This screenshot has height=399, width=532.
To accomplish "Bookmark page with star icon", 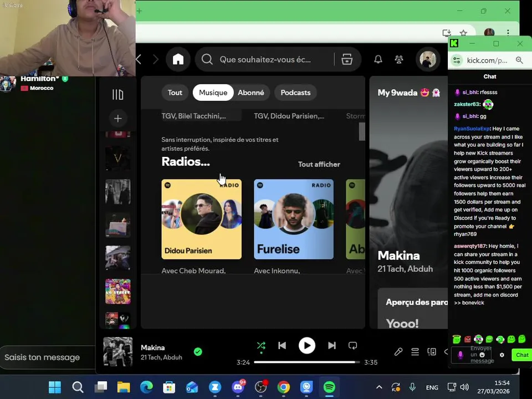I will coord(463,33).
